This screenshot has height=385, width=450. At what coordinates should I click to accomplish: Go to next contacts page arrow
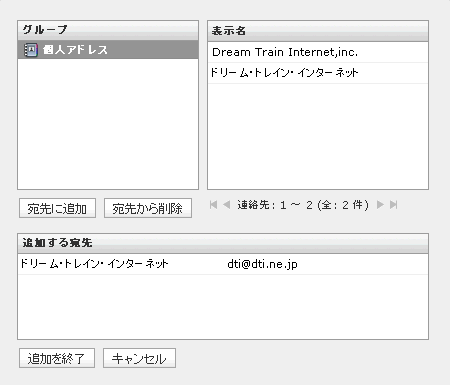(380, 205)
